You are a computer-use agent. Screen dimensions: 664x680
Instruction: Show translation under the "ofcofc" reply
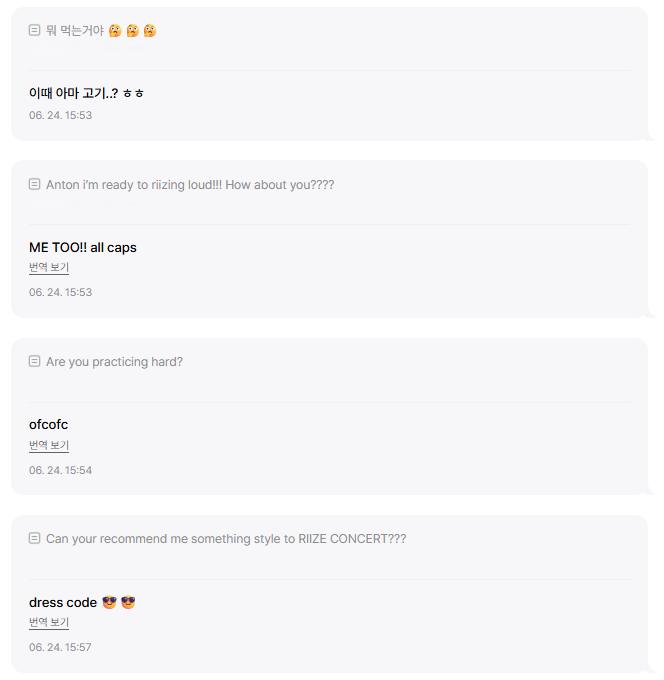[49, 446]
